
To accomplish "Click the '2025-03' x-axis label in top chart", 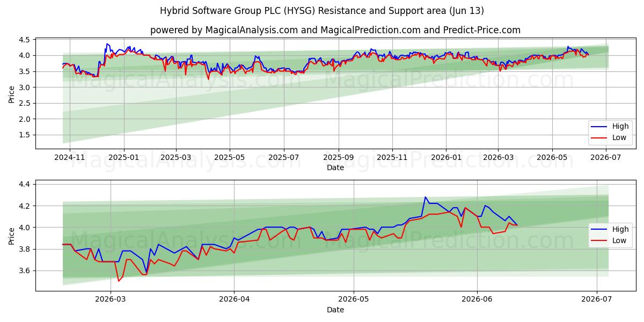I will [176, 157].
